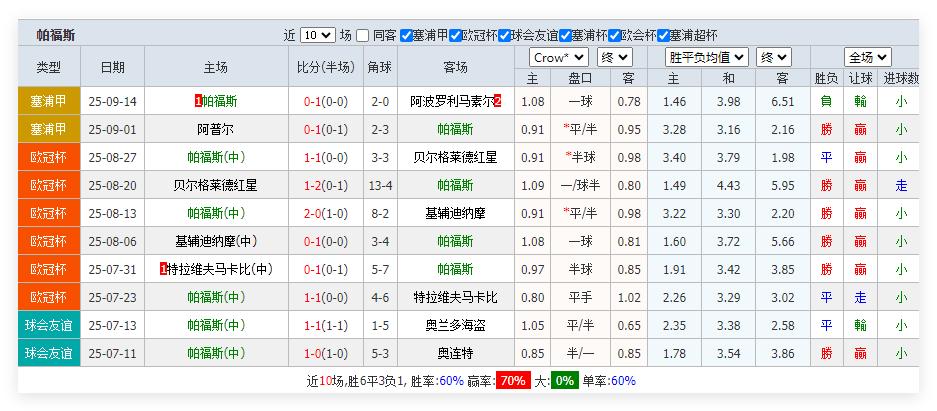Uncheck the 欧会杯 filter checkbox

(614, 35)
